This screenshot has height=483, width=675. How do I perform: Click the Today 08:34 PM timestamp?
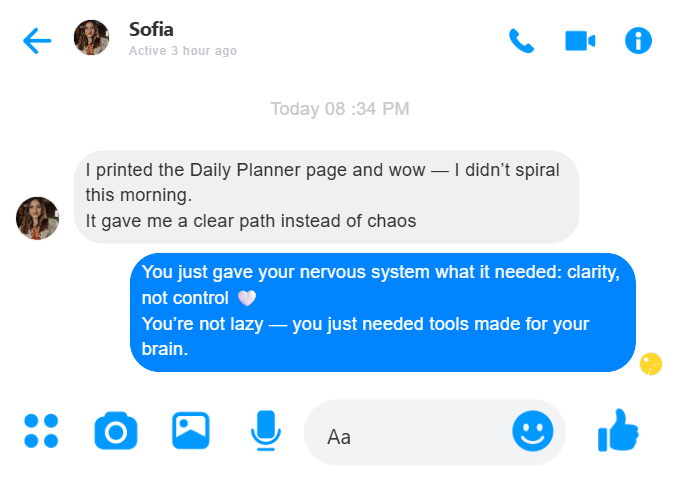(x=340, y=109)
